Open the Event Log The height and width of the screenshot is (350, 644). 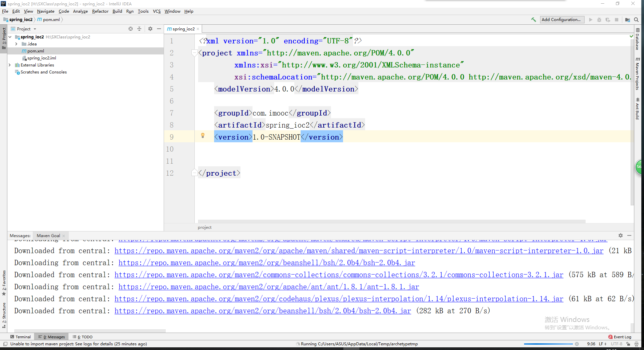(x=620, y=337)
